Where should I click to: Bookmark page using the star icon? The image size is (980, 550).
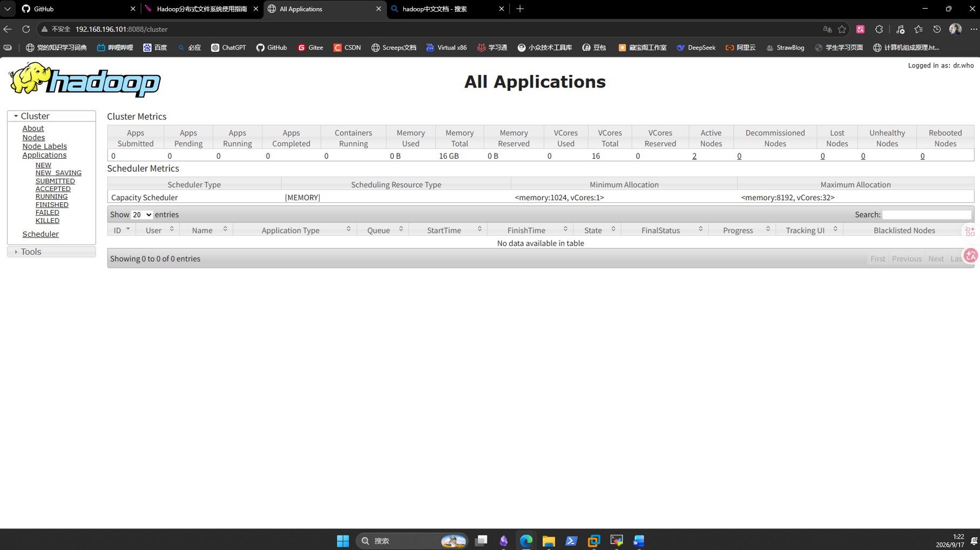(842, 29)
